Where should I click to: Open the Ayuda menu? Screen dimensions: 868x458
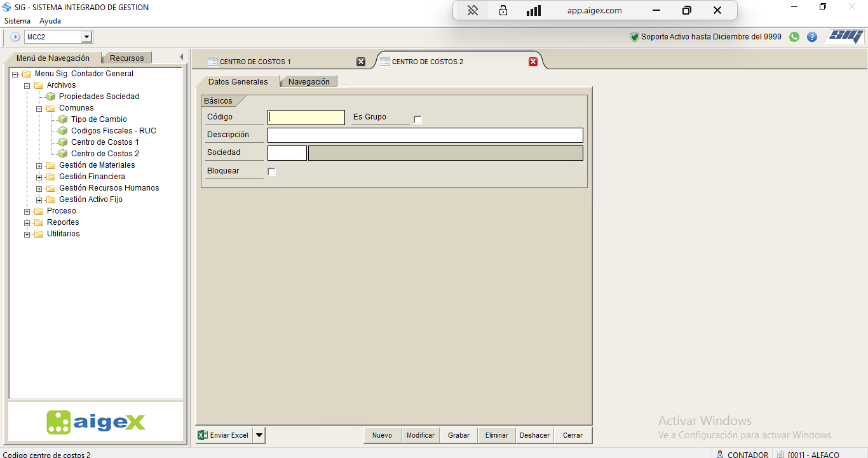50,21
